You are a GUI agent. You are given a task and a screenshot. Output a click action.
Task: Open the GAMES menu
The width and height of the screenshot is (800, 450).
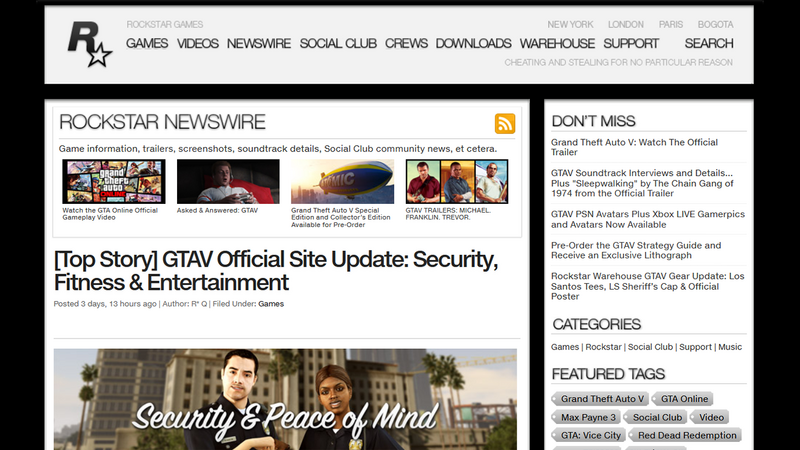point(147,44)
